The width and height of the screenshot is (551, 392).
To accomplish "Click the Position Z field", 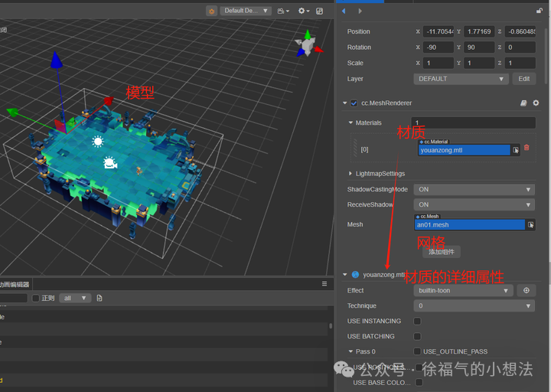I will pyautogui.click(x=520, y=31).
